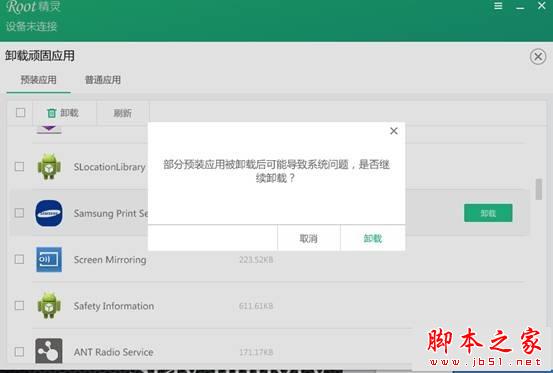Check the Safety Information checkbox
The image size is (553, 373).
[19, 305]
